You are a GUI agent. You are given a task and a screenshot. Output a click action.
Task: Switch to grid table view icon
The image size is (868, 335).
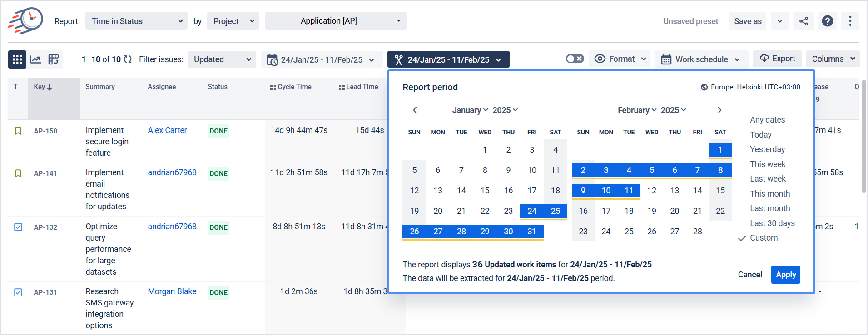coord(17,60)
